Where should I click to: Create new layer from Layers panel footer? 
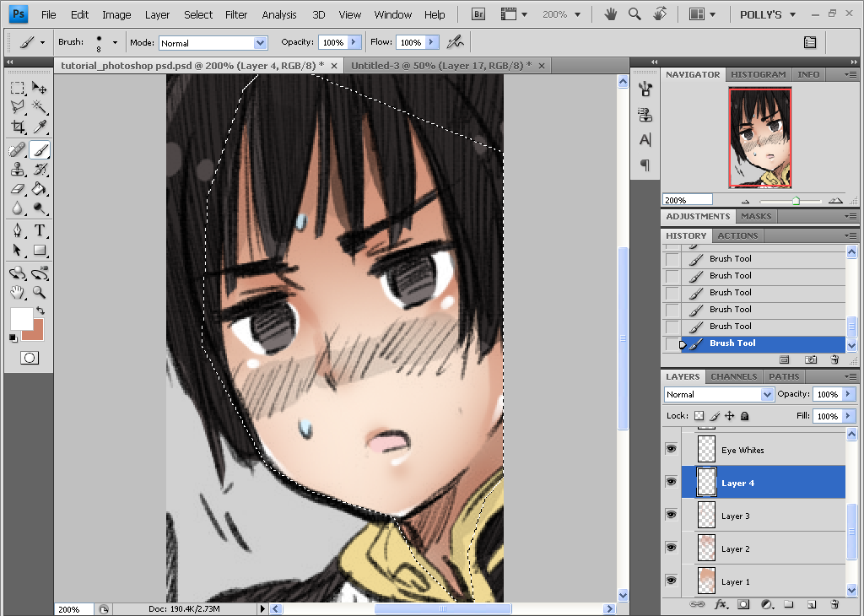(812, 604)
